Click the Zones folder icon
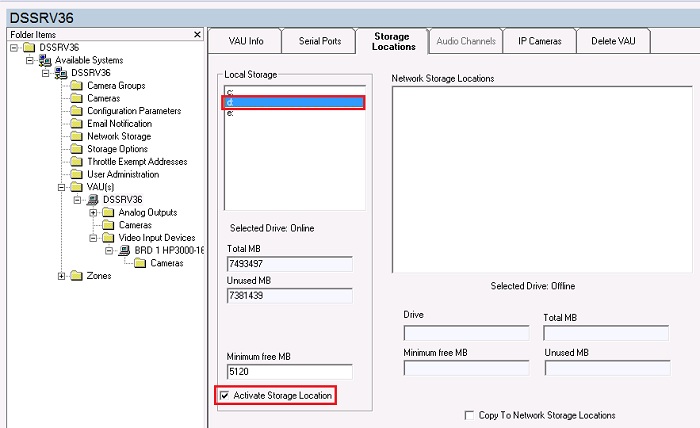Image resolution: width=700 pixels, height=428 pixels. (x=77, y=276)
